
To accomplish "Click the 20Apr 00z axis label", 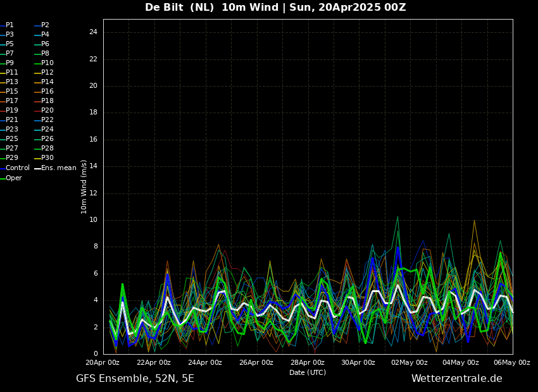I will (103, 362).
